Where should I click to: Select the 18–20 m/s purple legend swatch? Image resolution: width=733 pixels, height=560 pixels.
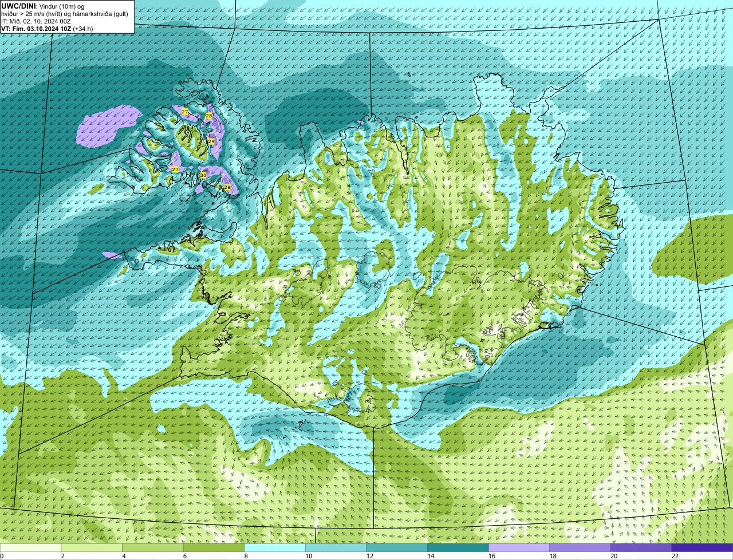coord(580,548)
